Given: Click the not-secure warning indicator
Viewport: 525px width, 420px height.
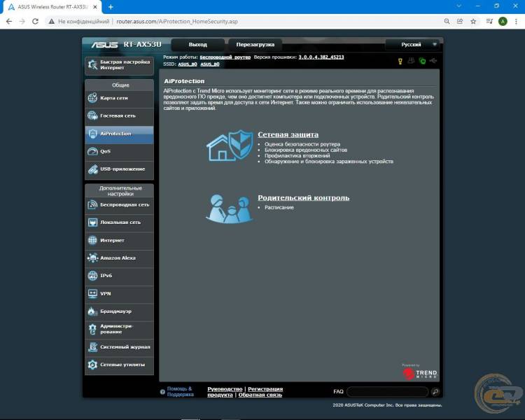Looking at the screenshot, I should (x=79, y=22).
